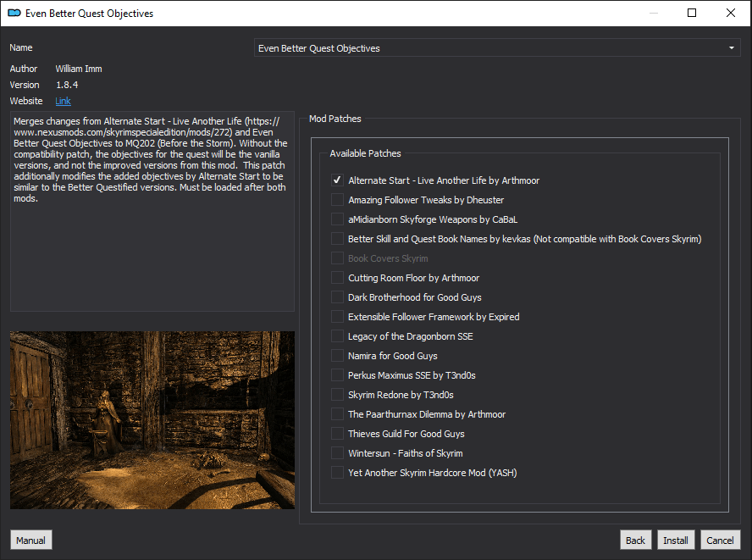Enable The Paarthurnax Dilemma by Arthmoor patch

pos(337,414)
